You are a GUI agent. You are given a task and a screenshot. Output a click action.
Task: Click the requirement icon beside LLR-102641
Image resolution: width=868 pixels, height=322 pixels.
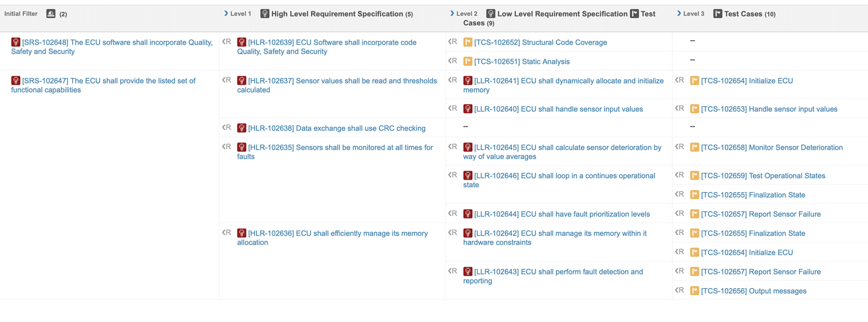pyautogui.click(x=468, y=81)
